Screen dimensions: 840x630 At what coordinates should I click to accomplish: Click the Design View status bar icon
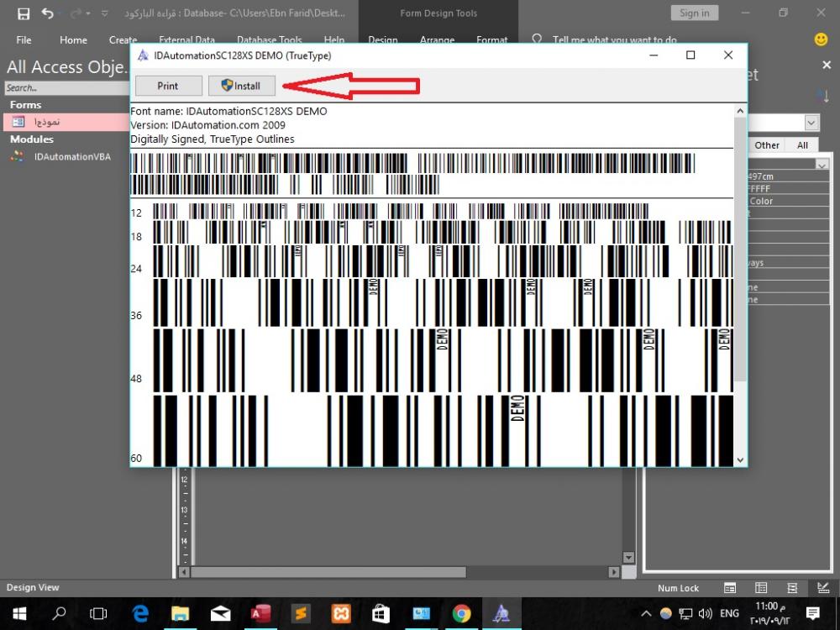(x=823, y=588)
